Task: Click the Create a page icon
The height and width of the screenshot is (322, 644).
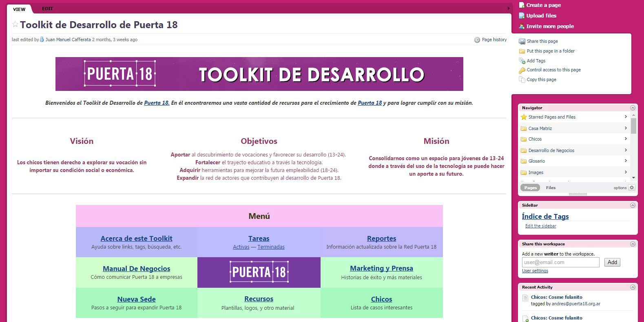Action: (522, 5)
